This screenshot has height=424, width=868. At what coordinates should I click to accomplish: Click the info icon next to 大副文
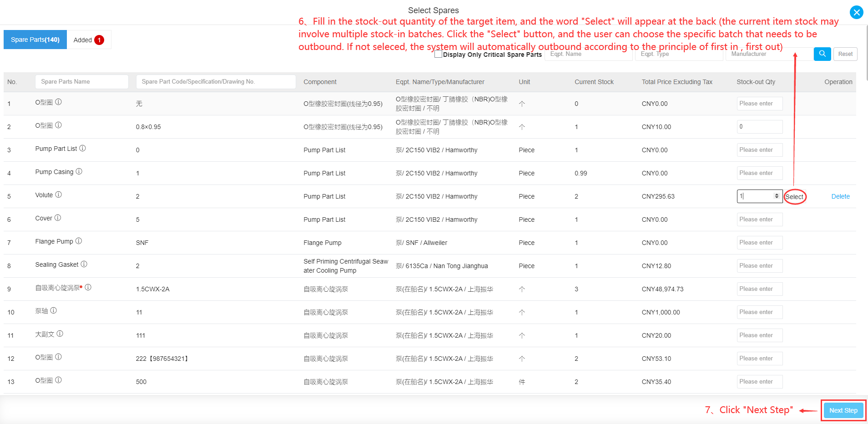(60, 334)
